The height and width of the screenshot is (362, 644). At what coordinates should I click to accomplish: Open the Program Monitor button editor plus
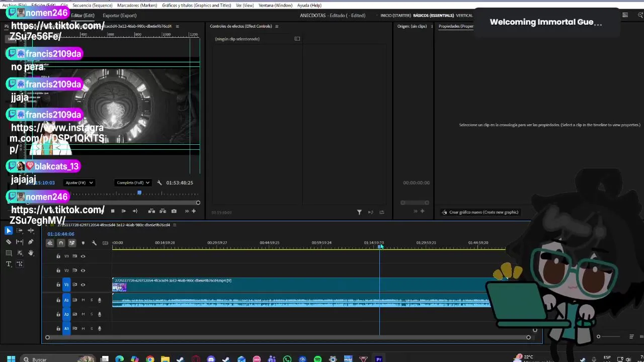click(x=194, y=211)
